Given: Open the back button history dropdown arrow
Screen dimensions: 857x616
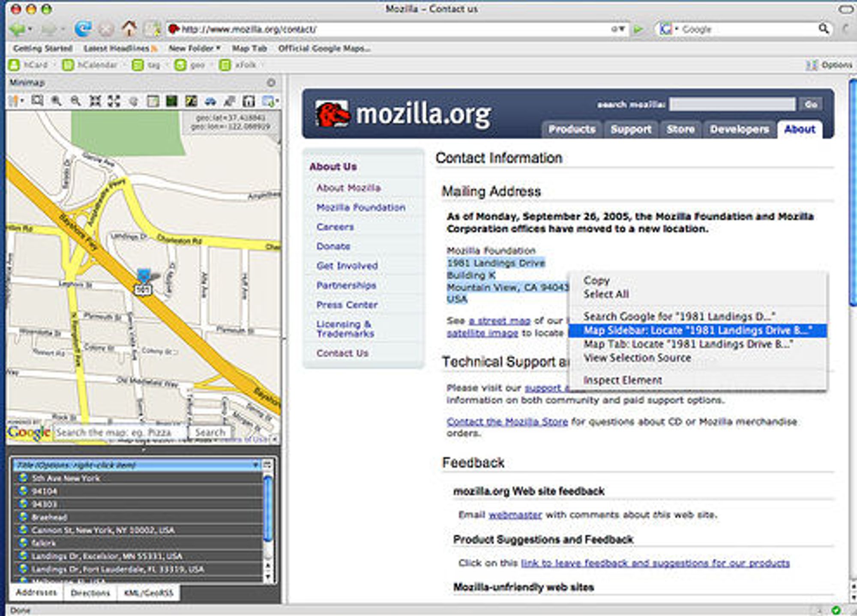Looking at the screenshot, I should [30, 29].
